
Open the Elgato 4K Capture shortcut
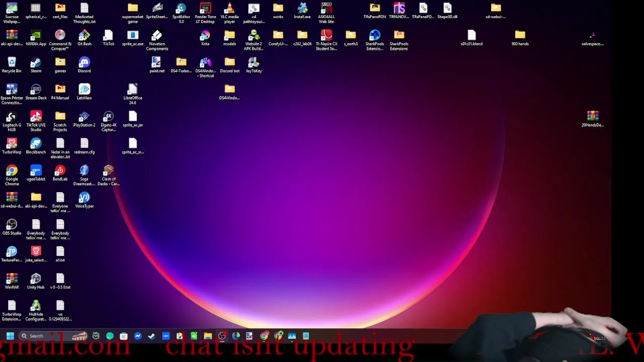(108, 122)
